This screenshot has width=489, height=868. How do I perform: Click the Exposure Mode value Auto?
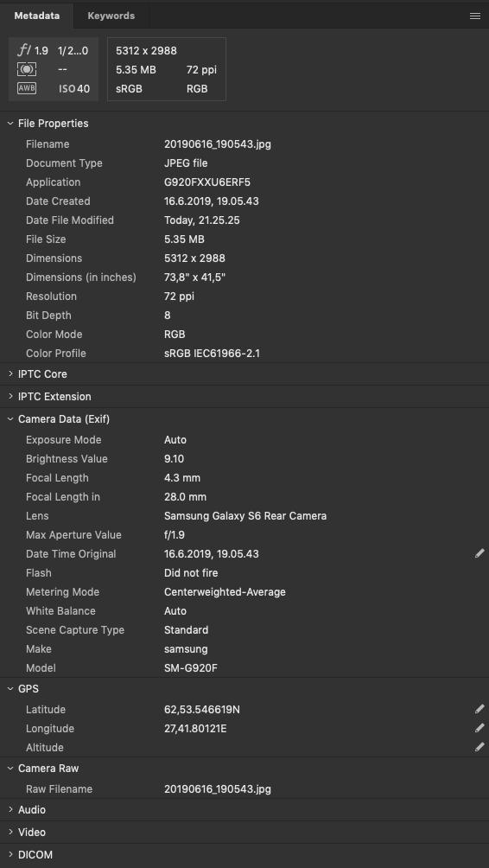(175, 439)
